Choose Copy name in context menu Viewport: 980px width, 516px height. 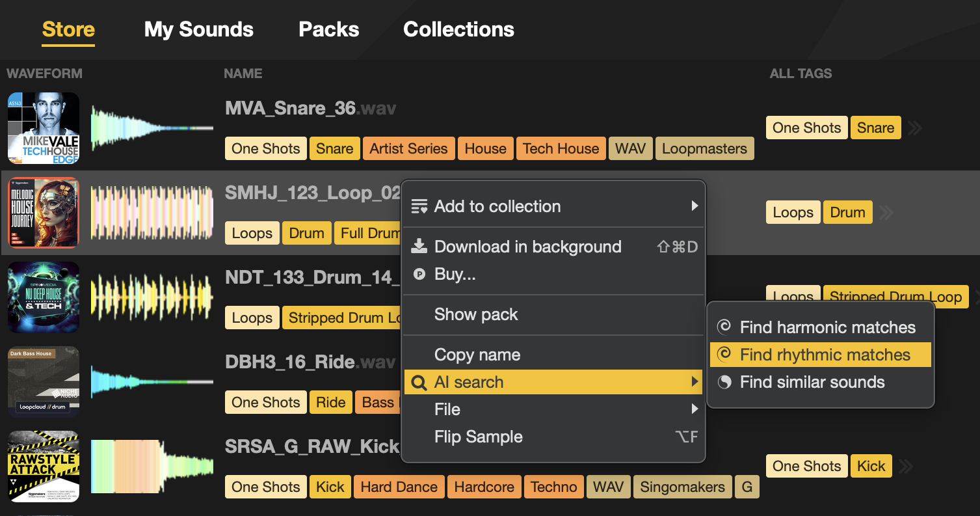coord(553,355)
